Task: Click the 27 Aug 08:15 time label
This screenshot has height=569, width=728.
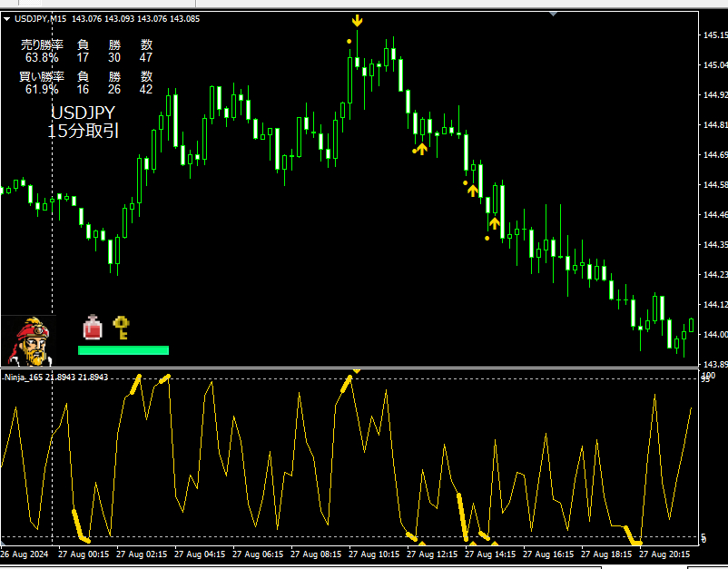Action: pyautogui.click(x=316, y=554)
